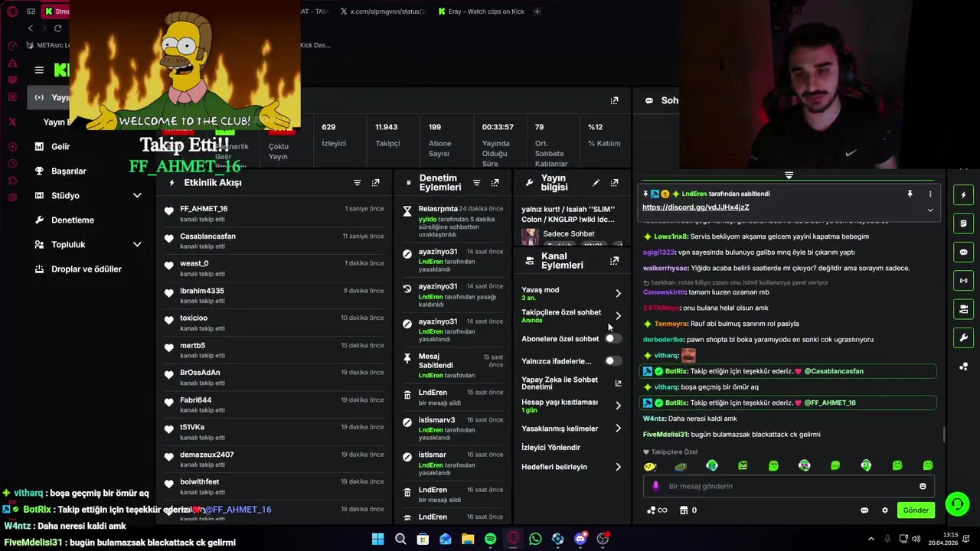Open the lightning bolt activity widget in right sidebar
Viewport: 980px width, 551px height.
pos(964,195)
